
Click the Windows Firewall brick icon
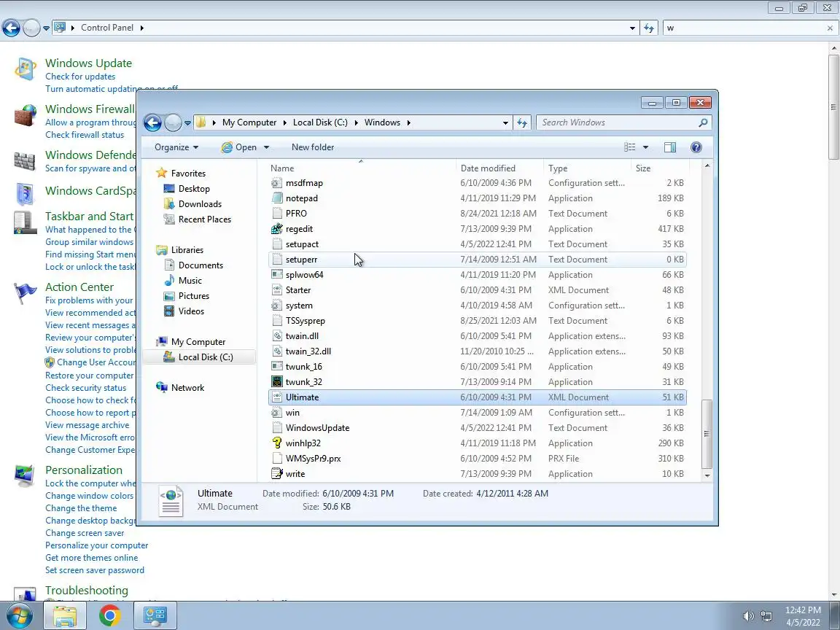click(25, 115)
